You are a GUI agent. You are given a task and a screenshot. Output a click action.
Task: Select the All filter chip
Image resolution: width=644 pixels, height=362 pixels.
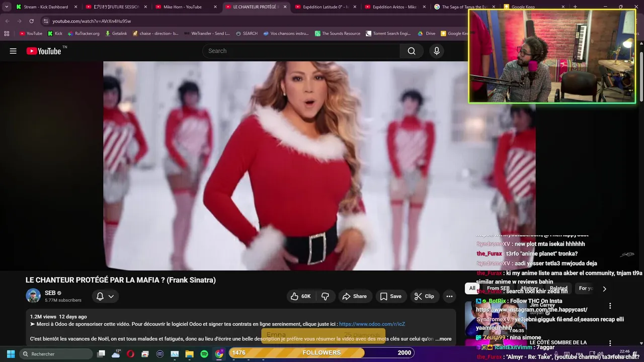click(472, 288)
